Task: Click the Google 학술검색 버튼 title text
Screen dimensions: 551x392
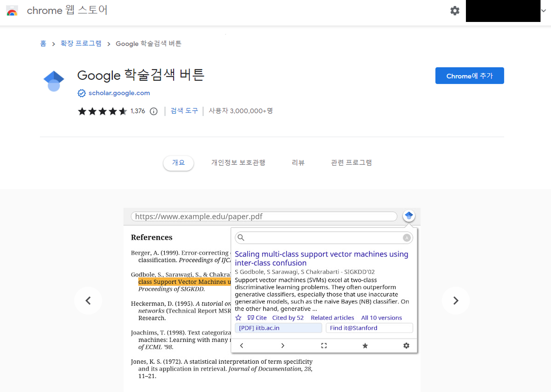Action: pyautogui.click(x=141, y=75)
